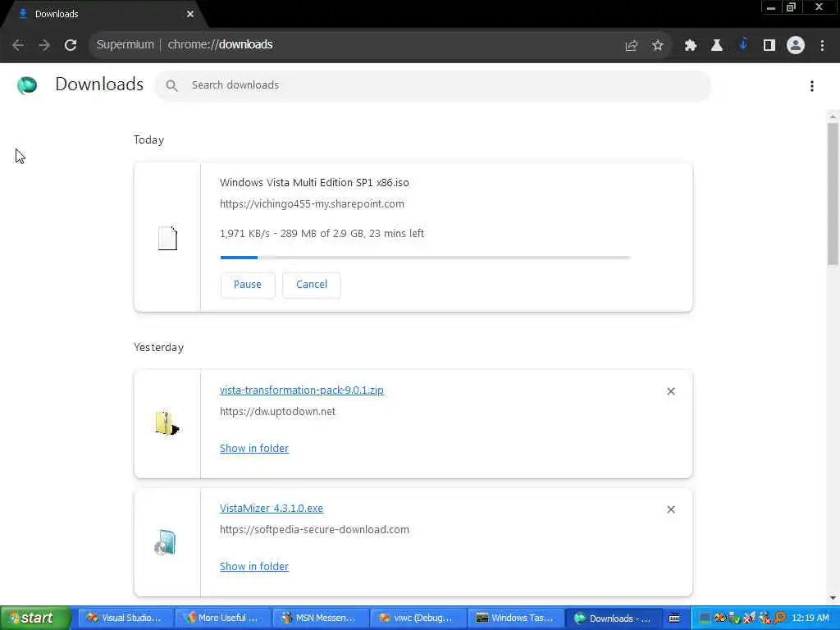The image size is (840, 630).
Task: Click the Windows Vista Multi Edition SP1 x86.iso filename
Action: point(314,183)
